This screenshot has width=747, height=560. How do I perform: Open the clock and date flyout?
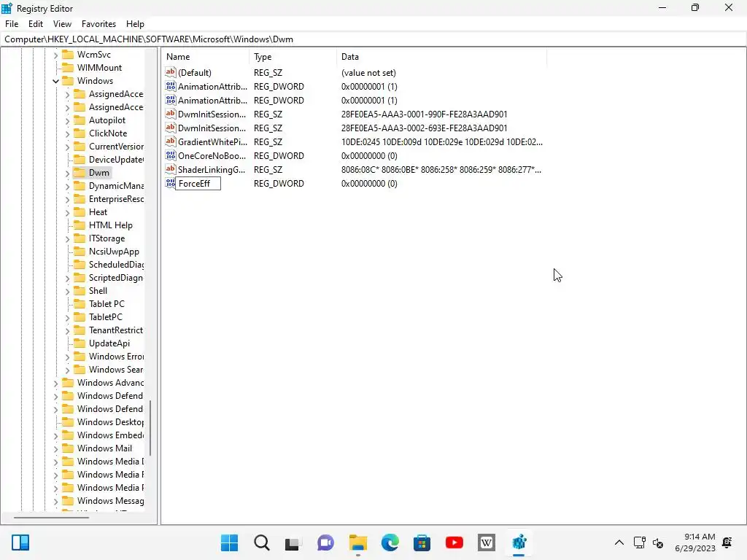[695, 542]
